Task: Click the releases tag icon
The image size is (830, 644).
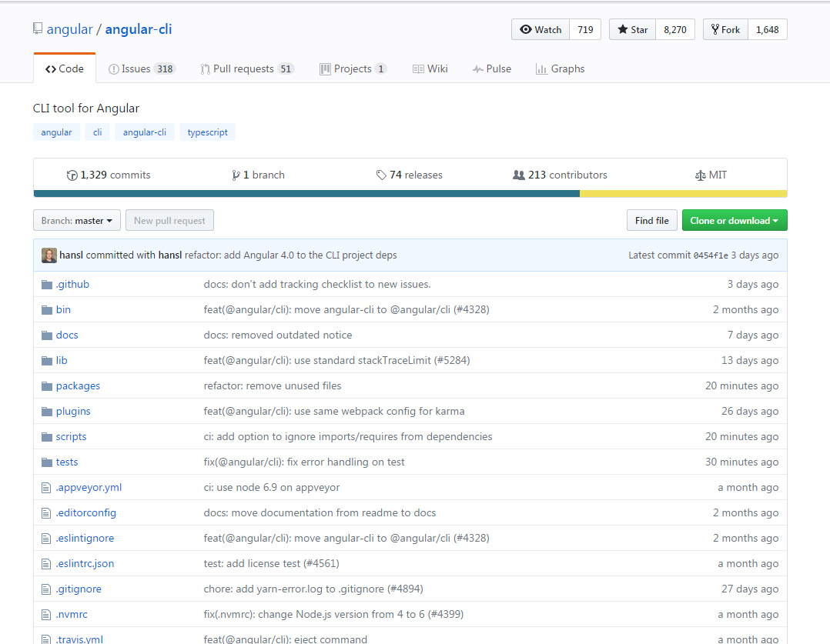Action: (381, 175)
